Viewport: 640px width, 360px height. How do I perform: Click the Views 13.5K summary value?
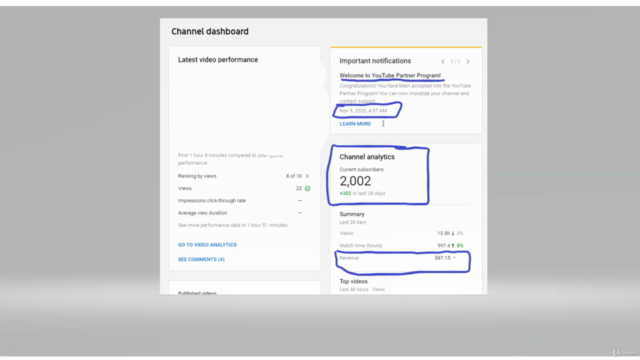click(444, 233)
